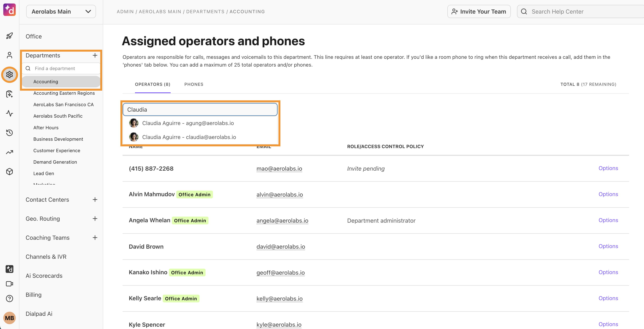Open the settings gear icon in sidebar

(10, 75)
